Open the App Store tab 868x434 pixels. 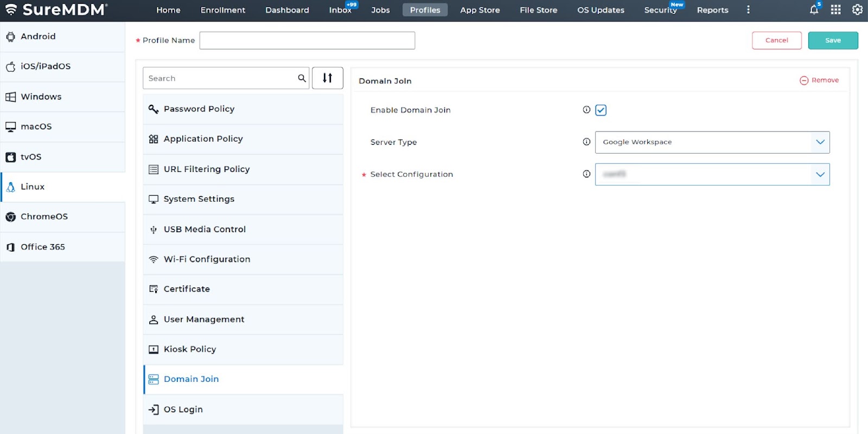(480, 10)
